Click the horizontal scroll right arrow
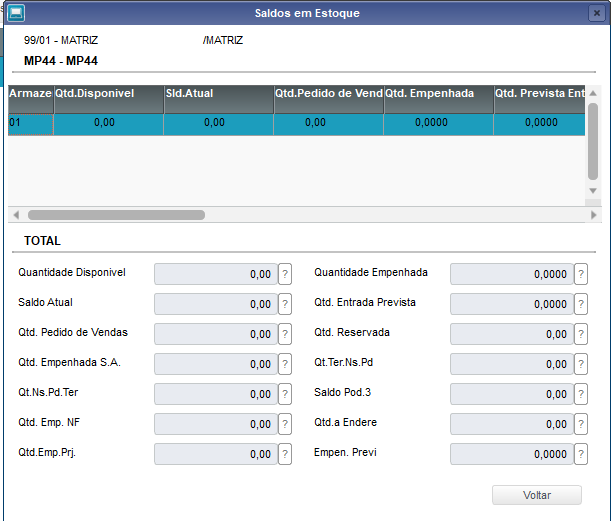The height and width of the screenshot is (521, 611). (593, 215)
